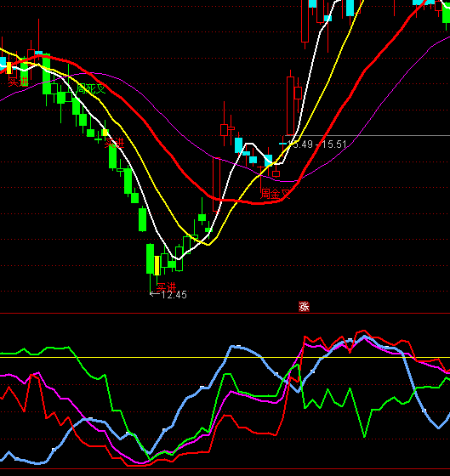Screen dimensions: 450x476
Task: Select the green 周死叉 signal label
Action: [91, 89]
